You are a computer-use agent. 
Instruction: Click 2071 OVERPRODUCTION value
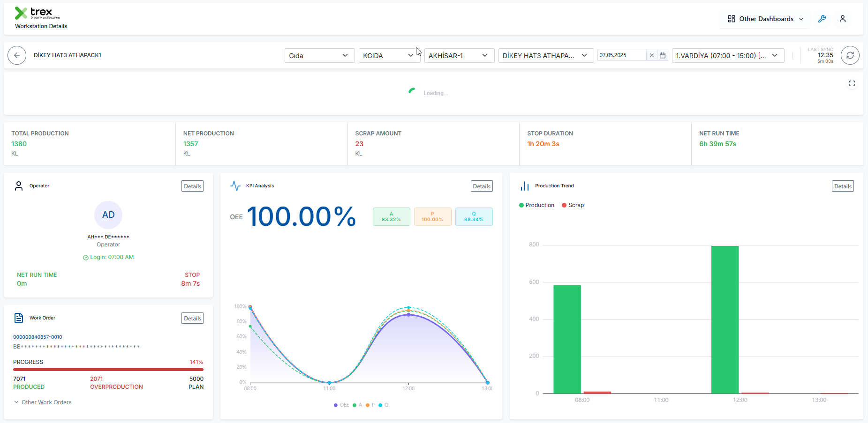[97, 379]
